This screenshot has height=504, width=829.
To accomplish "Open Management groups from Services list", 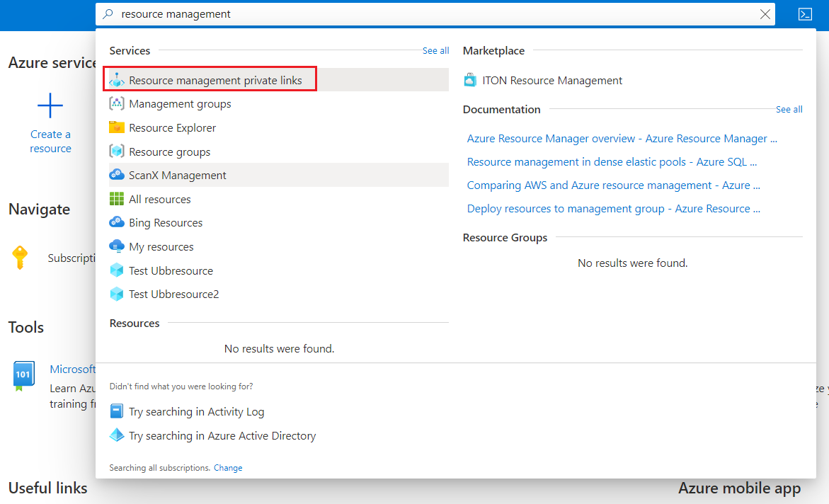I will [x=180, y=103].
